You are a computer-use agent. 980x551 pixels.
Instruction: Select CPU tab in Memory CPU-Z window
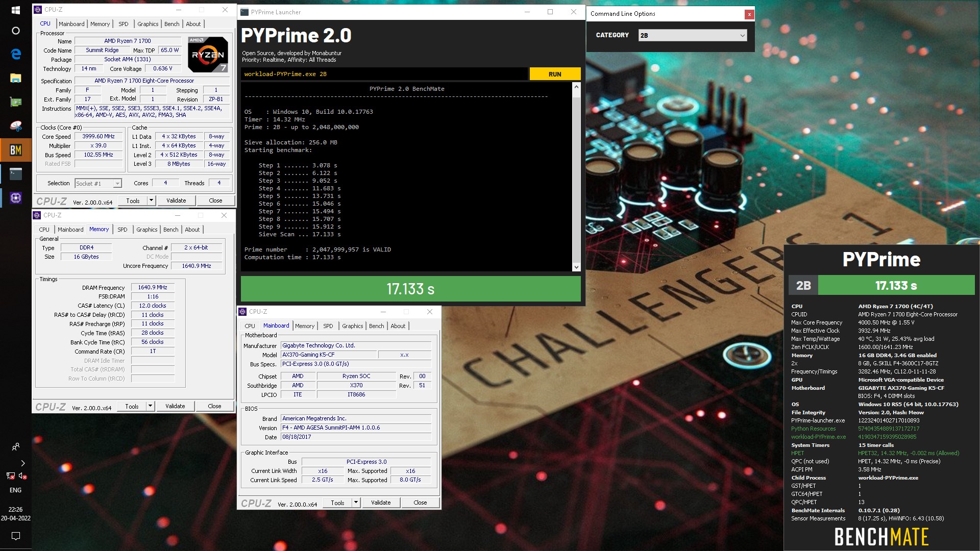pyautogui.click(x=44, y=230)
